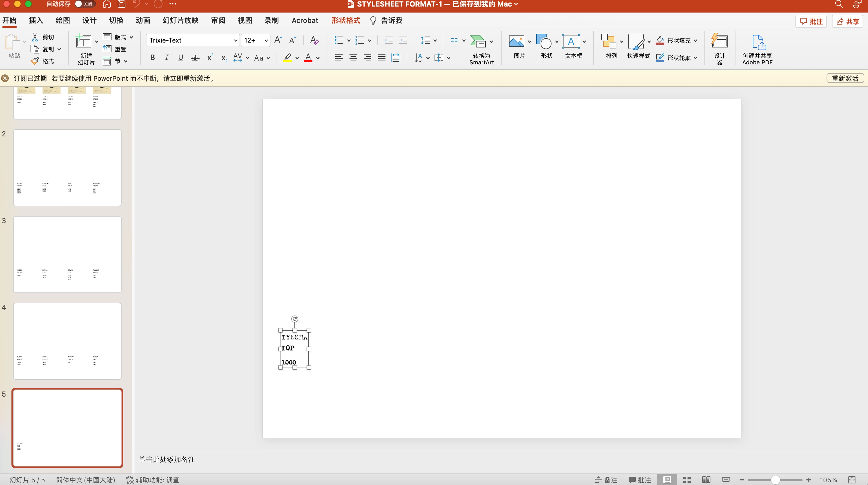Image resolution: width=868 pixels, height=485 pixels.
Task: Toggle the Notes pane in status bar
Action: (605, 480)
